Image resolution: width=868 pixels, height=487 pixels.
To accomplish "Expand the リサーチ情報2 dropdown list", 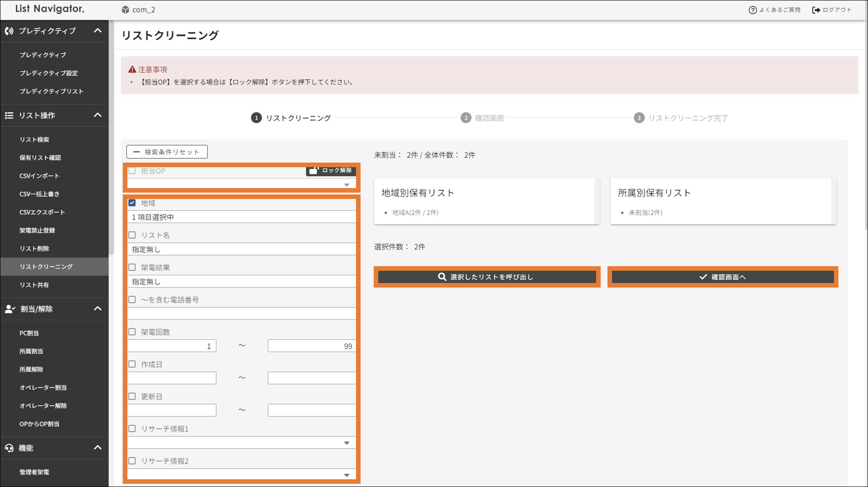I will coord(241,475).
